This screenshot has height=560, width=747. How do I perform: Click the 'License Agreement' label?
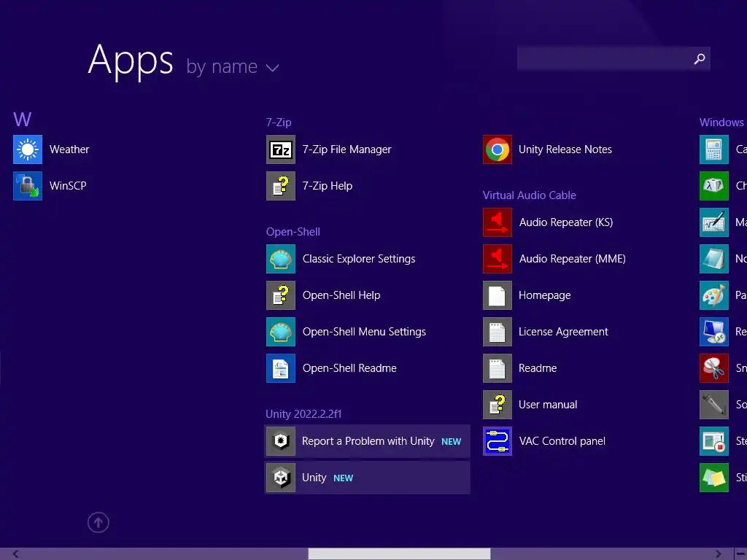tap(563, 332)
